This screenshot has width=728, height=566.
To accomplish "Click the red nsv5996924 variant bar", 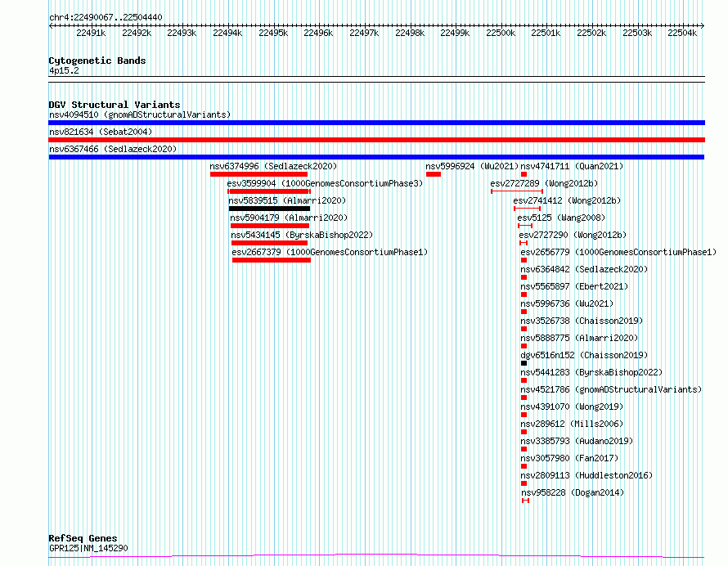I will coord(434,174).
